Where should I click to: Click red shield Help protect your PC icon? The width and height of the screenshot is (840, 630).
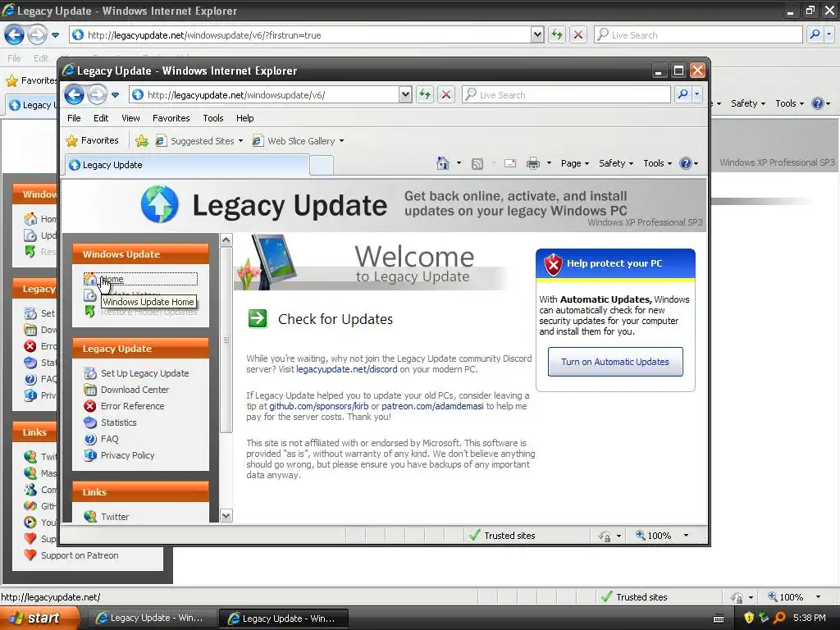[x=553, y=264]
